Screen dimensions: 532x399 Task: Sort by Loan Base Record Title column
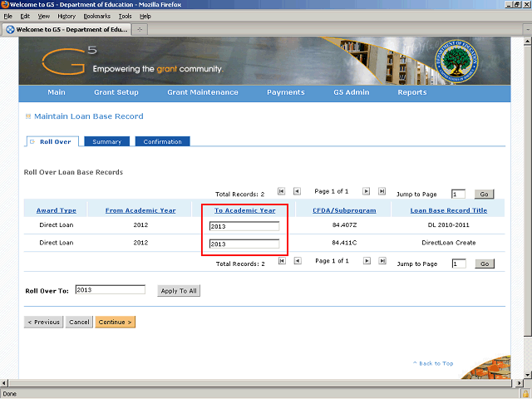449,210
